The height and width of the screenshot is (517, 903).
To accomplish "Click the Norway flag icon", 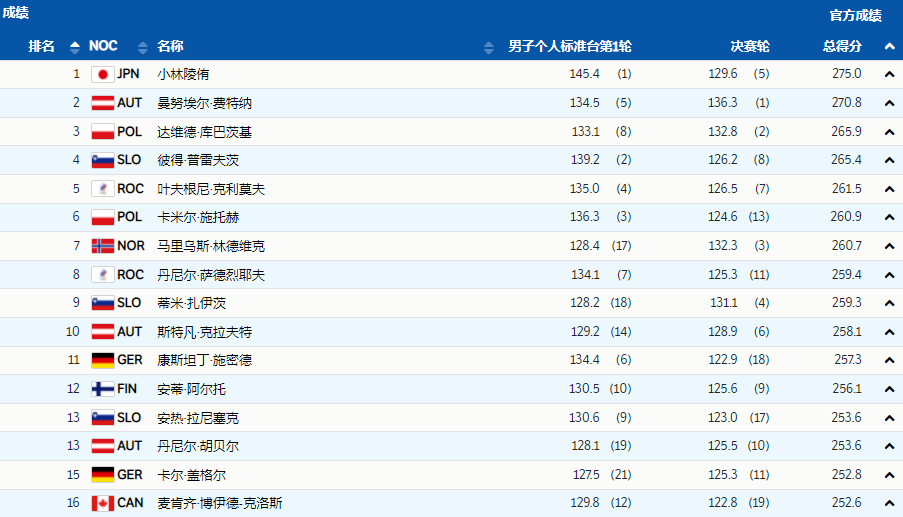I will click(103, 246).
